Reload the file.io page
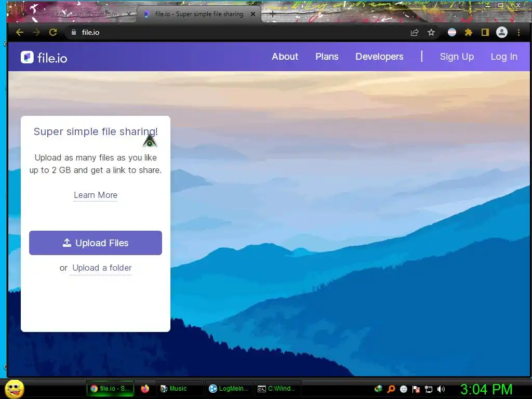This screenshot has height=399, width=532. click(x=53, y=32)
